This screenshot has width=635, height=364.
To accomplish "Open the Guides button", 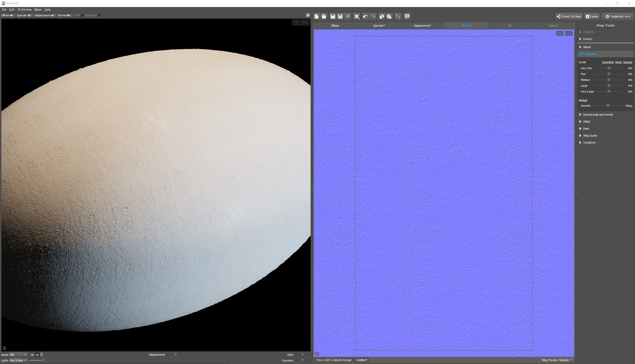I will point(592,17).
